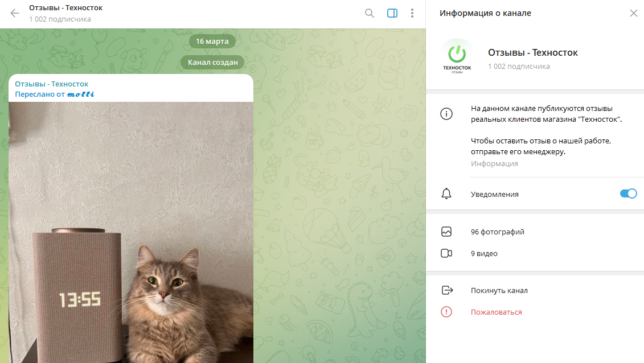Click the channel description text

[x=546, y=130]
